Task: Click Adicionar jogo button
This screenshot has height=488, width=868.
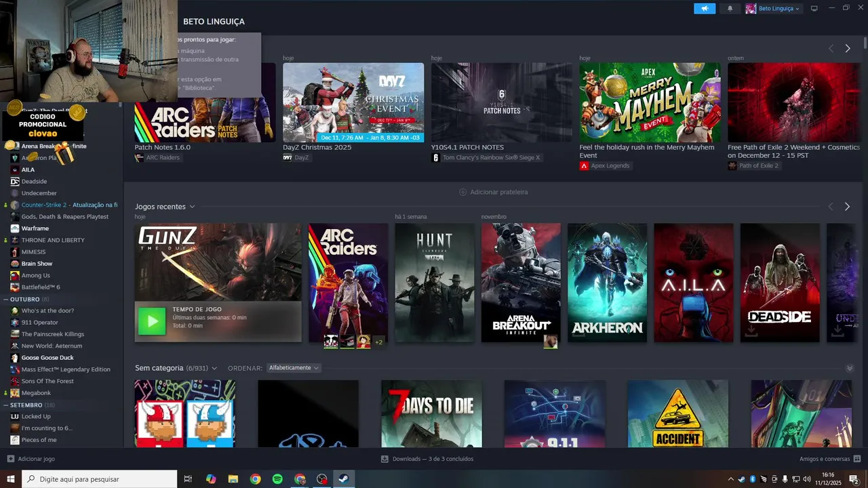Action: click(31, 459)
